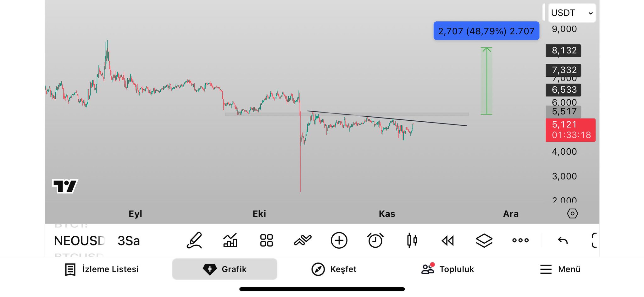
Task: Tap the compare symbols wavy-line icon
Action: [x=303, y=241]
